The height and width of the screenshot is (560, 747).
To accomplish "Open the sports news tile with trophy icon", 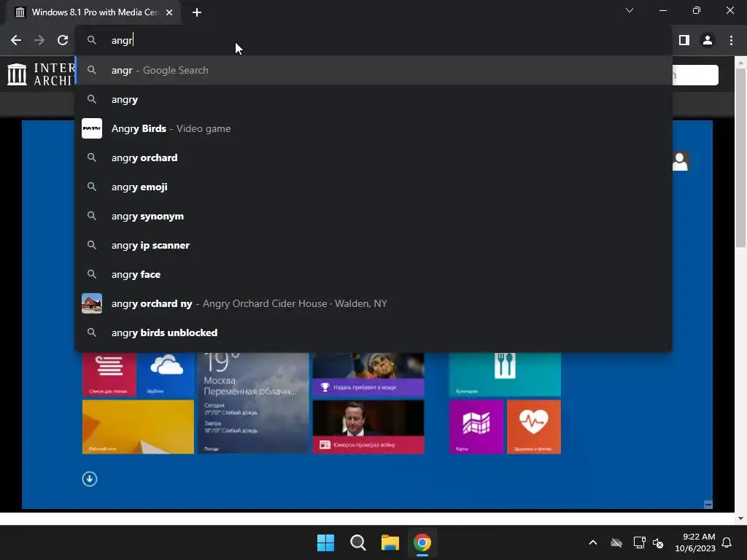I will tap(368, 374).
